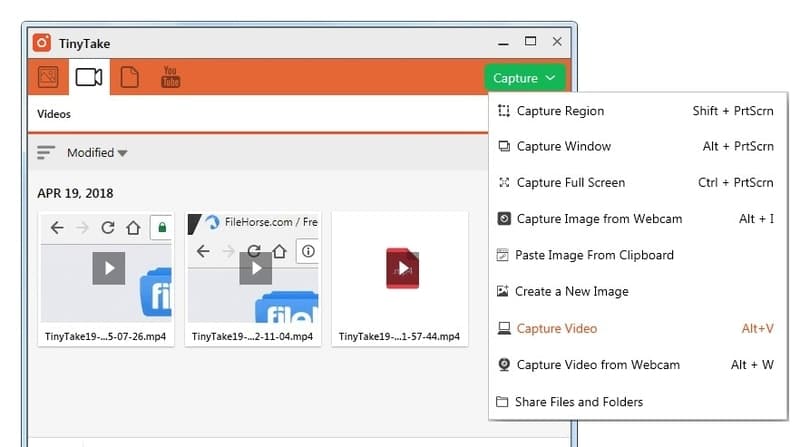Select the Videos camera tab icon
This screenshot has height=447, width=800.
coord(89,78)
